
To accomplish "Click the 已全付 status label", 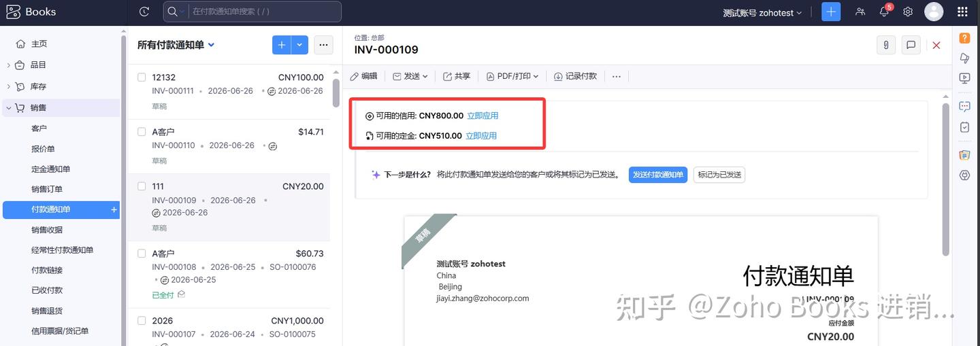I will (163, 295).
